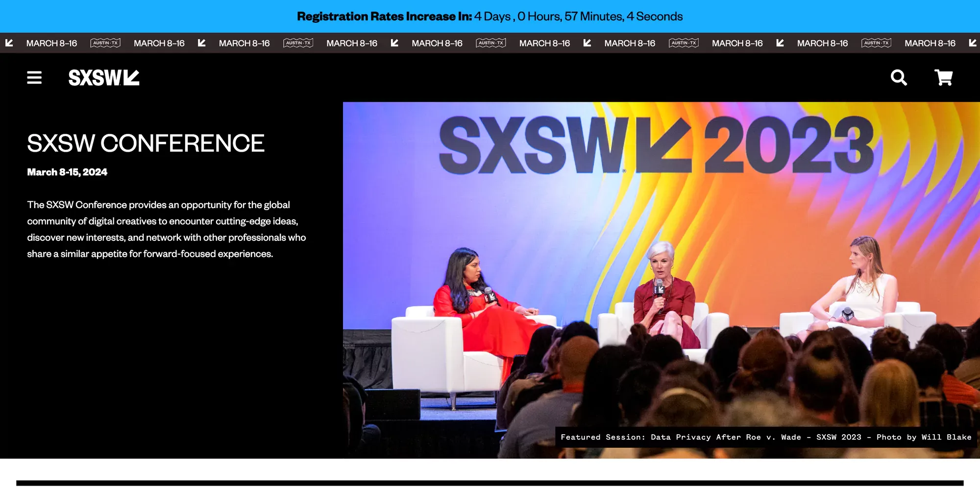Click the photo caption about Data Privacy session
This screenshot has height=493, width=980.
coord(766,437)
